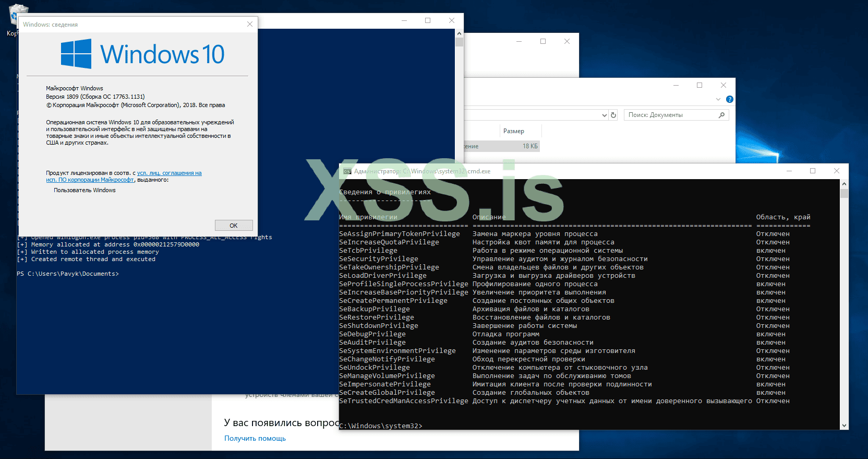The height and width of the screenshot is (459, 868).
Task: Open the 'Получить помощь' link in Settings
Action: 255,439
